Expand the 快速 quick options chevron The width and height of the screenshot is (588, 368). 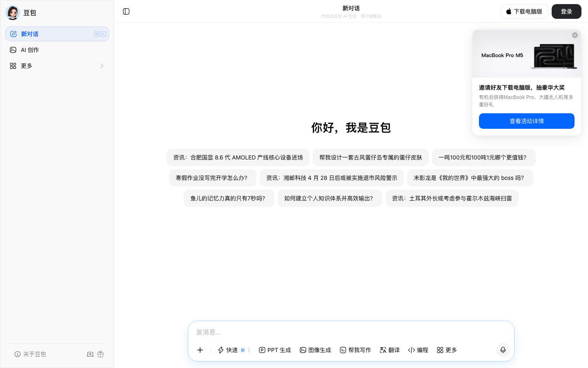pos(249,350)
